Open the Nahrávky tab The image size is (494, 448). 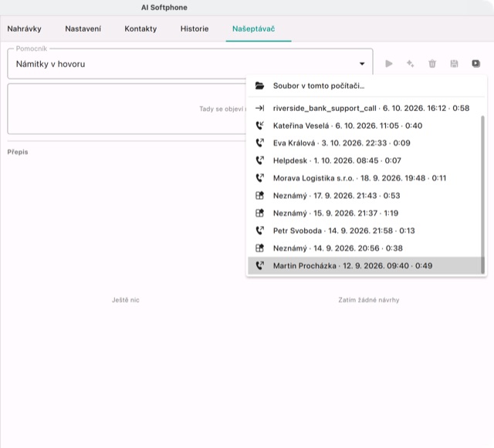click(24, 29)
